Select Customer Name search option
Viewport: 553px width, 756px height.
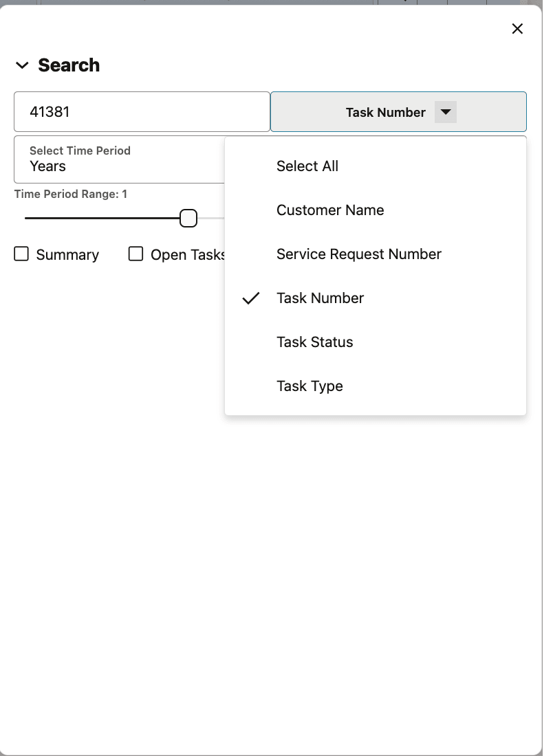[330, 210]
